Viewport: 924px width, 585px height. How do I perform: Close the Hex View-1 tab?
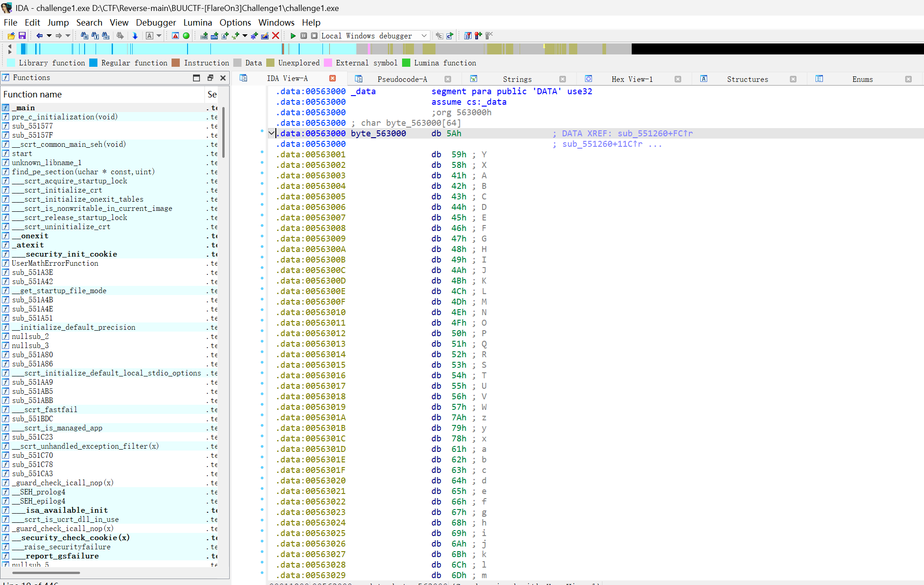point(678,79)
